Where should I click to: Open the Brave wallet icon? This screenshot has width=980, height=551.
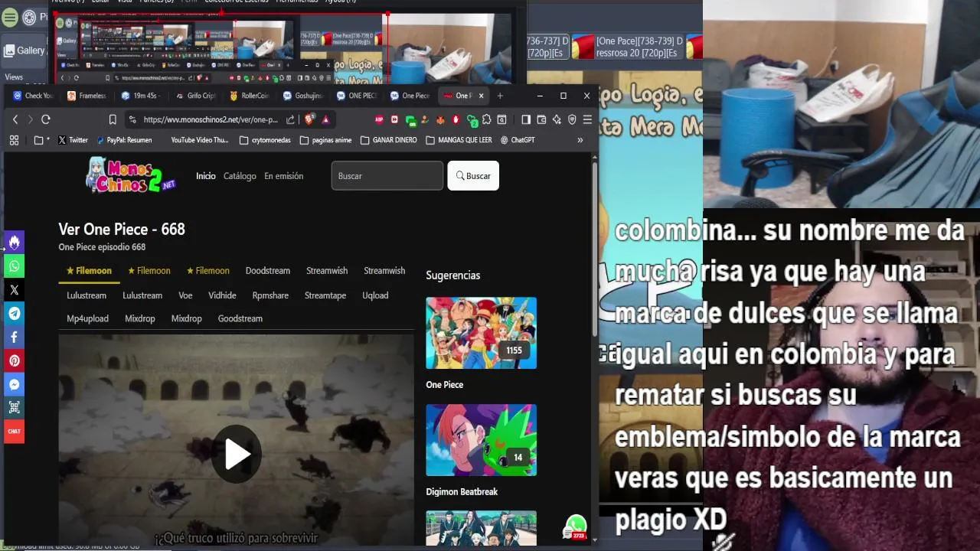(541, 119)
